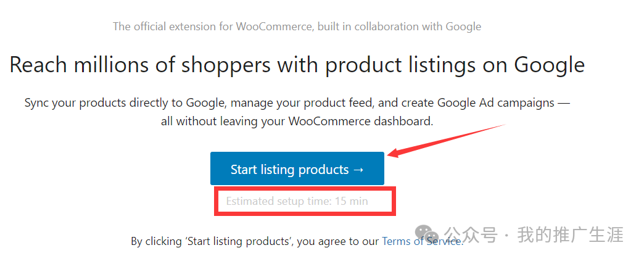Click the red annotation arrow graphic
This screenshot has height=261, width=644.
[447, 139]
